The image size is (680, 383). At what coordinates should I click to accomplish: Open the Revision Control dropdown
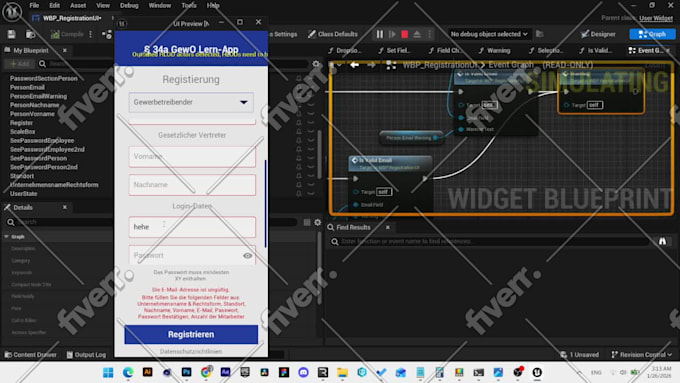(x=642, y=355)
